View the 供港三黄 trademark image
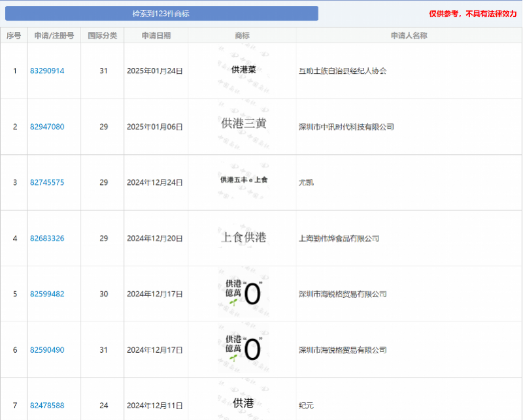The image size is (523, 420). [243, 124]
